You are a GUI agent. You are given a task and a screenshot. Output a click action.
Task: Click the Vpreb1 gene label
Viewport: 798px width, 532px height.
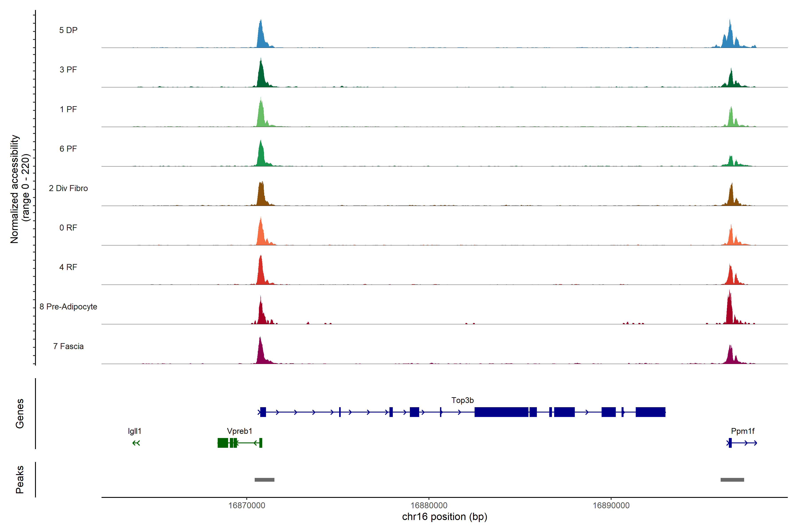coord(240,431)
